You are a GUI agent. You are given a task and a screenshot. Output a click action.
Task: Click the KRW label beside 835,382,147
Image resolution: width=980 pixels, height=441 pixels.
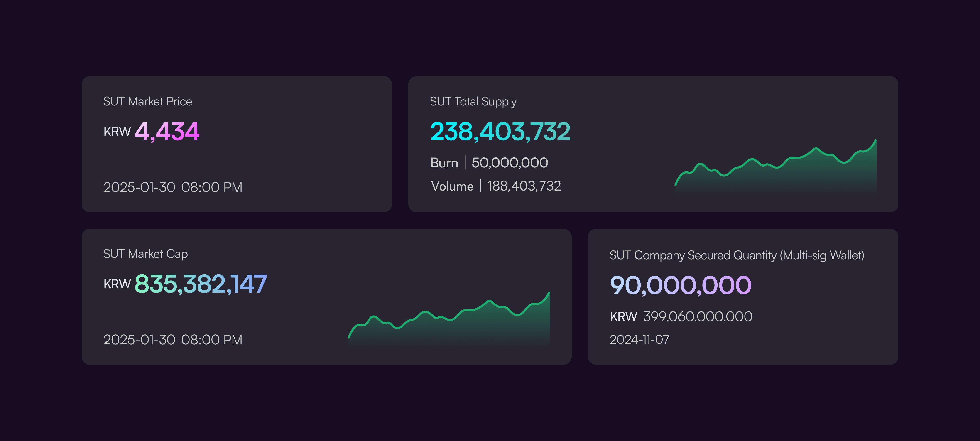[x=117, y=284]
